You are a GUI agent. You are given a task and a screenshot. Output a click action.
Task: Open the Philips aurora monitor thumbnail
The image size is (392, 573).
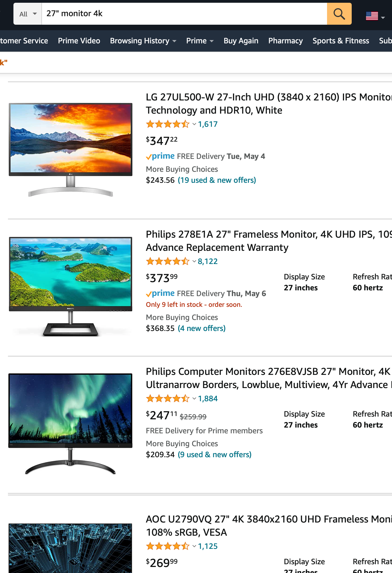coord(70,424)
